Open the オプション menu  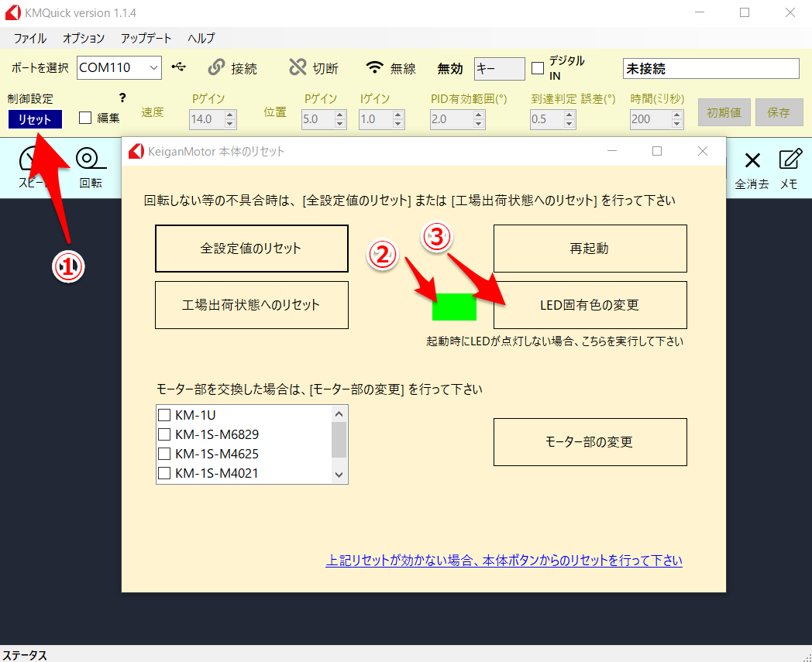84,38
